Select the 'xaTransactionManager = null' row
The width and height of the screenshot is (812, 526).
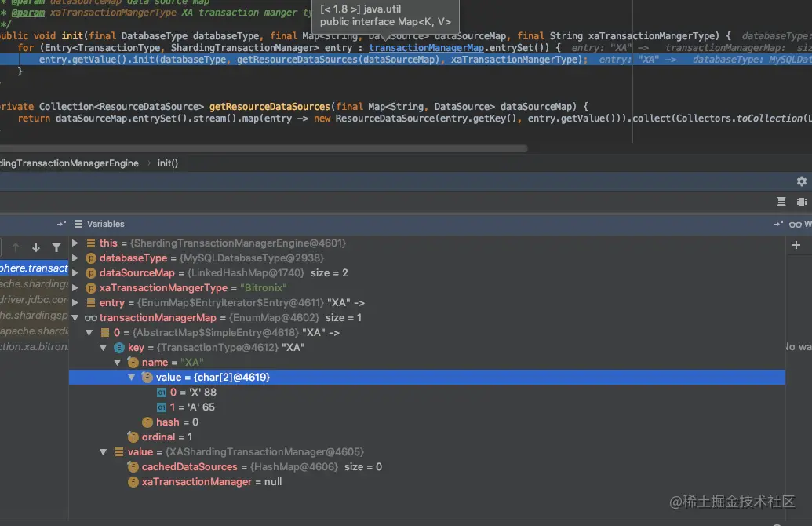click(x=427, y=482)
